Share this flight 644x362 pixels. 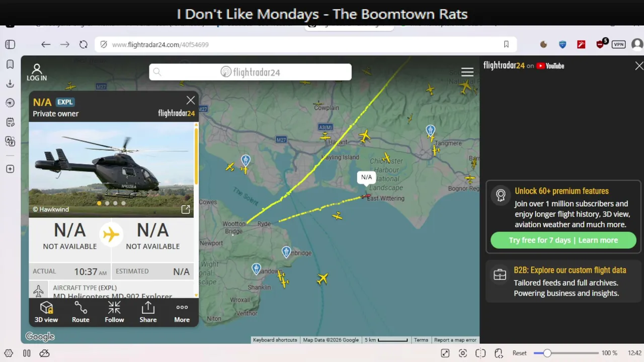[148, 312]
